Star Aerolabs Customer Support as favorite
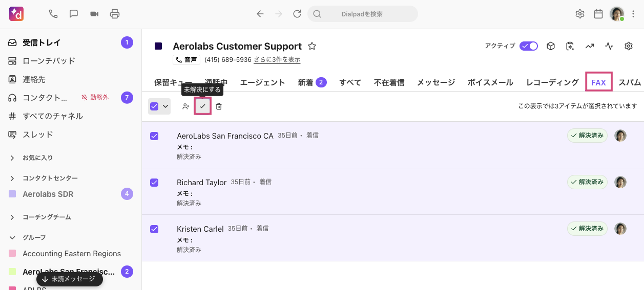 (312, 46)
